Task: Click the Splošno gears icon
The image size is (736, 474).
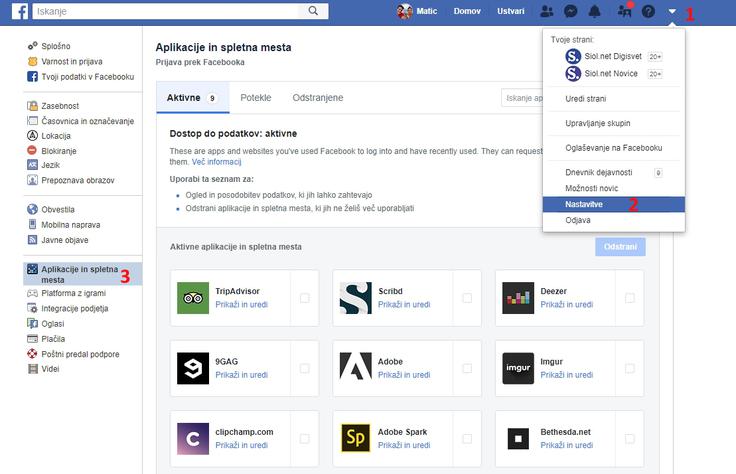Action: coord(32,46)
